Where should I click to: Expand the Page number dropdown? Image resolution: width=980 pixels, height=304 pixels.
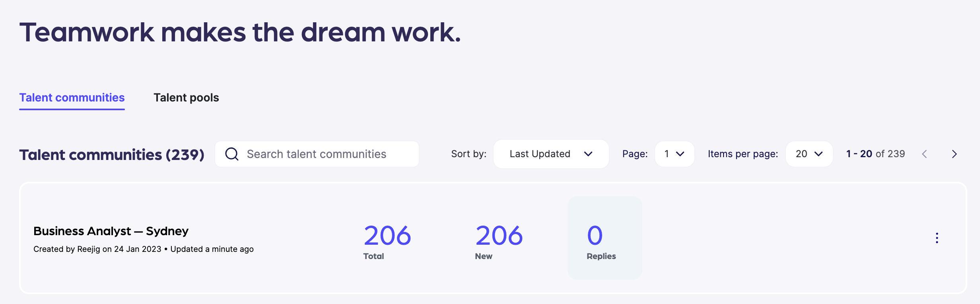click(x=674, y=154)
